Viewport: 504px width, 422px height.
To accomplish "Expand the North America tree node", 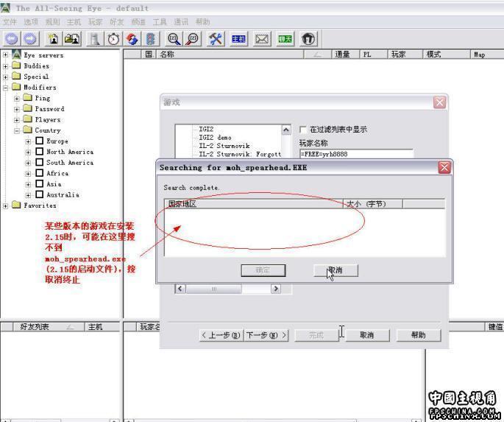I will (28, 152).
